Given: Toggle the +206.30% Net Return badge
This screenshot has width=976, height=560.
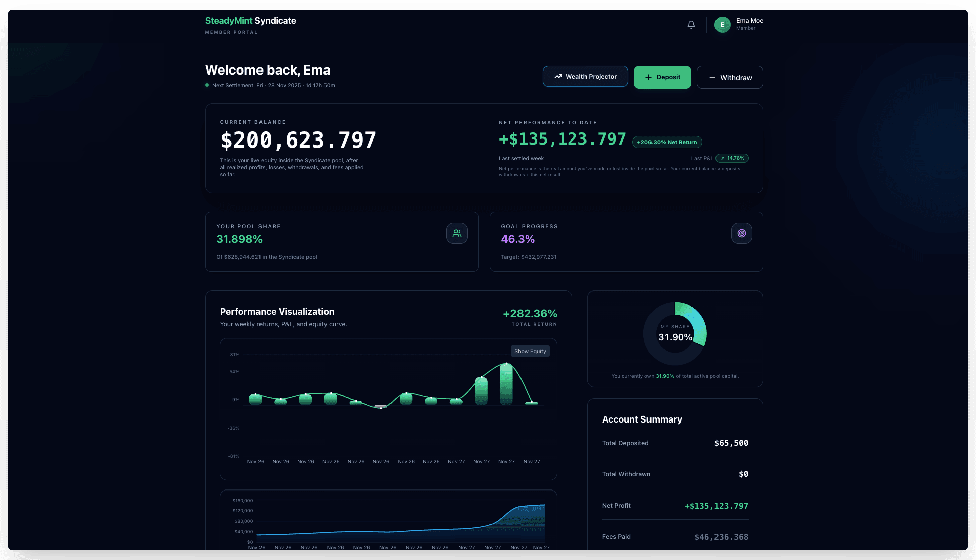Looking at the screenshot, I should 667,142.
